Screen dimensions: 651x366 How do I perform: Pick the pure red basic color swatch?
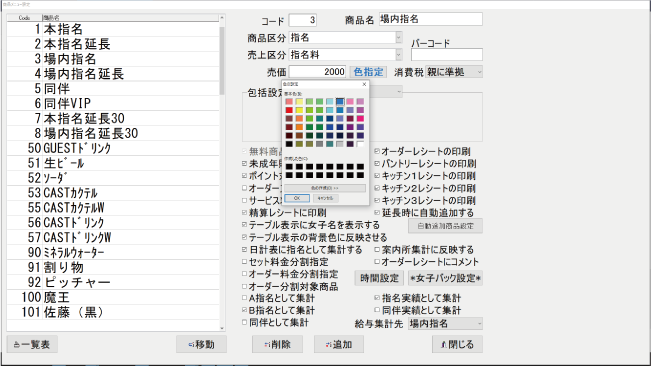point(289,110)
